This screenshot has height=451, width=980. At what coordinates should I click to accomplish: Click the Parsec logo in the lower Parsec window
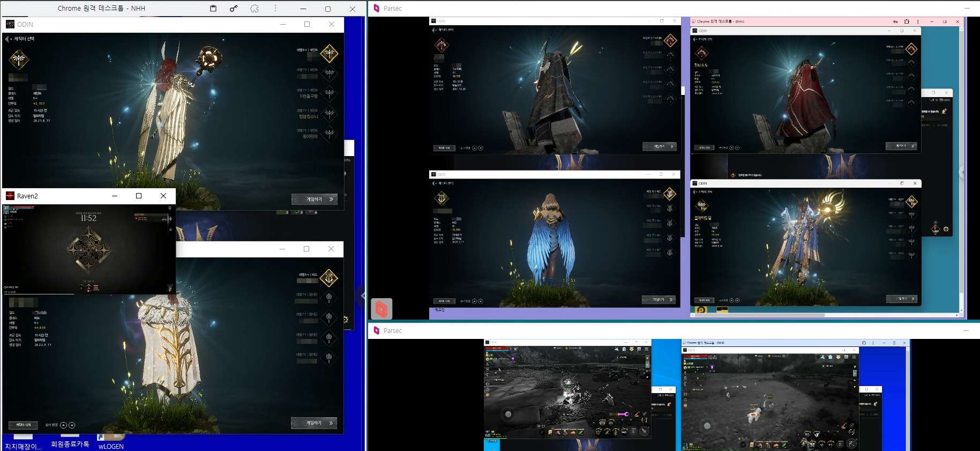pos(377,330)
